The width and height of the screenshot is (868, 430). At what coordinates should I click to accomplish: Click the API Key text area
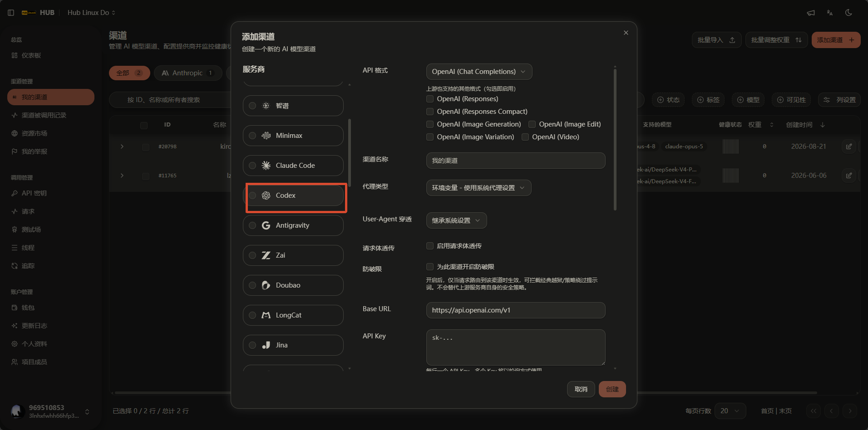pos(516,347)
